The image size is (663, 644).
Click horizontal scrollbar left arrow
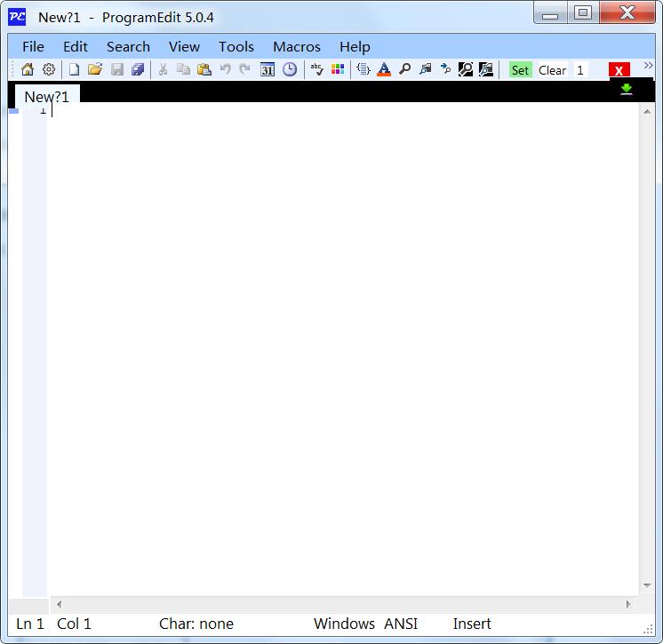coord(59,604)
